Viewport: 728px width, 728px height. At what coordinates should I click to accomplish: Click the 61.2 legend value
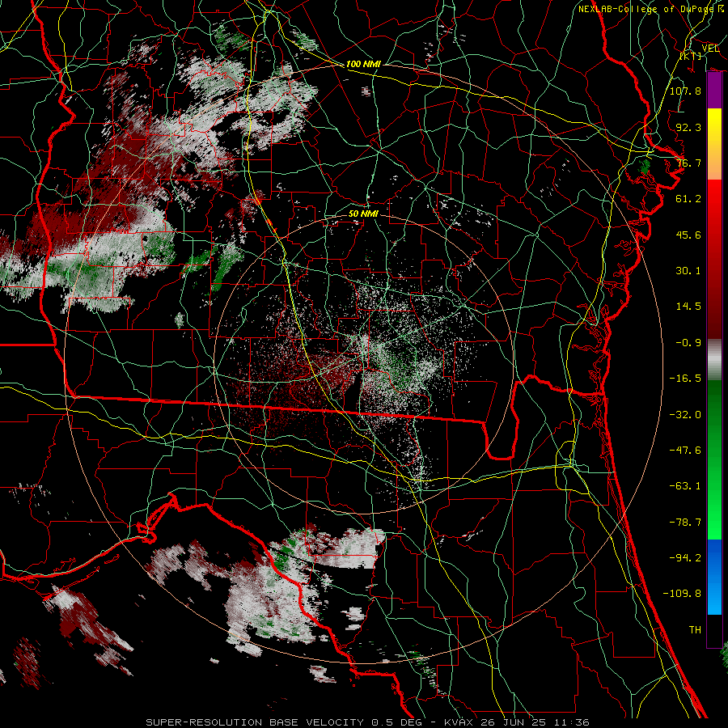click(688, 199)
